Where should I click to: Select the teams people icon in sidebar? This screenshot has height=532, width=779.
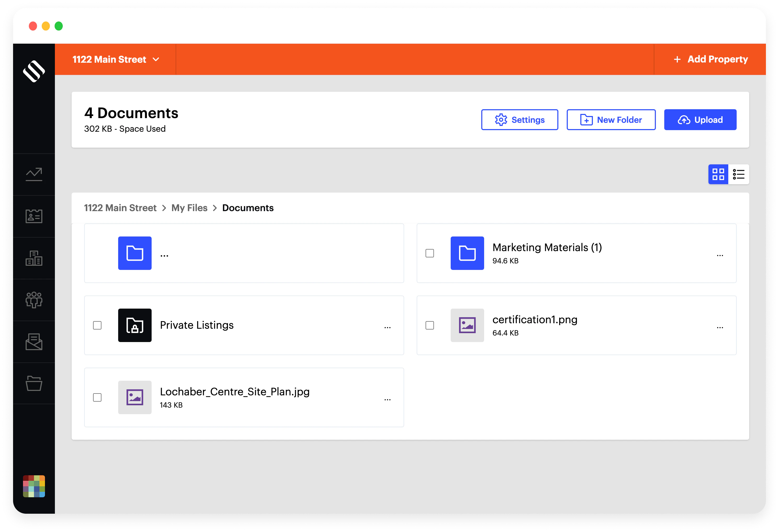click(x=34, y=300)
